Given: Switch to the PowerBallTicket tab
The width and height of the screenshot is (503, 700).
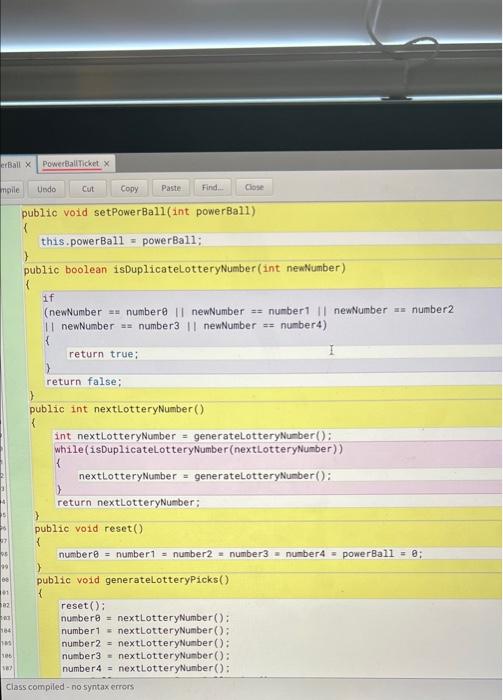Looking at the screenshot, I should coord(71,164).
